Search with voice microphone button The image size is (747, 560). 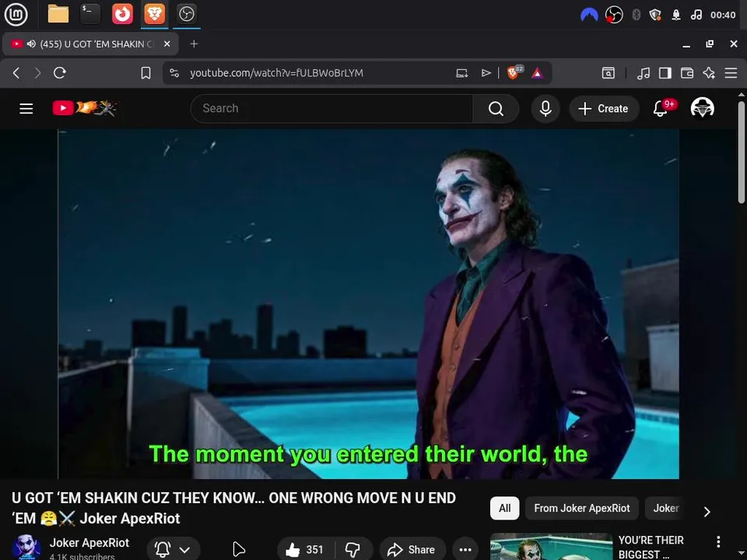click(545, 109)
